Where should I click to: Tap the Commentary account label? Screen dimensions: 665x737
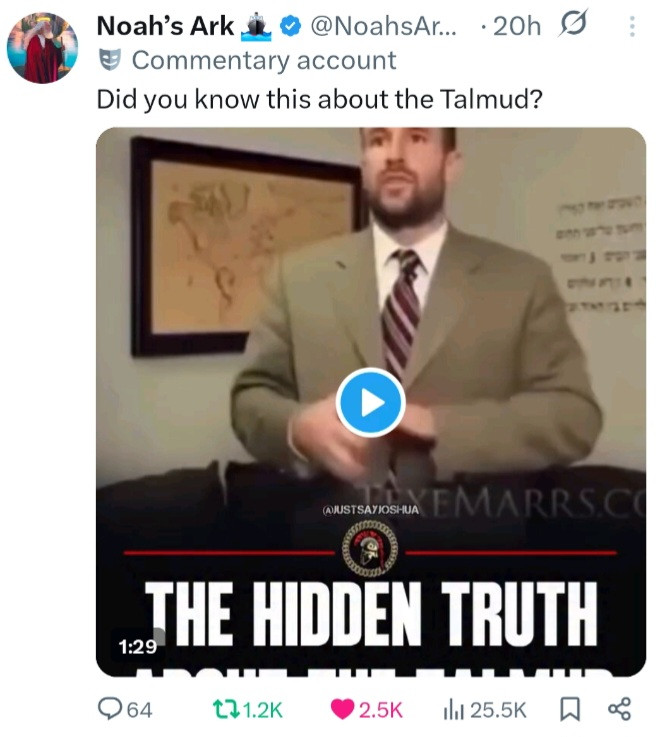(x=264, y=61)
